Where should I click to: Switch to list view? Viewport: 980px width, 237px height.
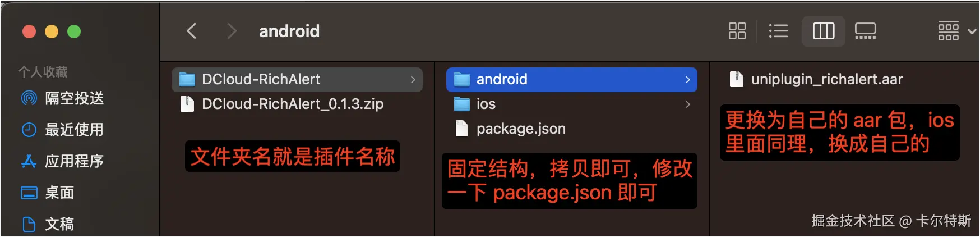pyautogui.click(x=778, y=31)
